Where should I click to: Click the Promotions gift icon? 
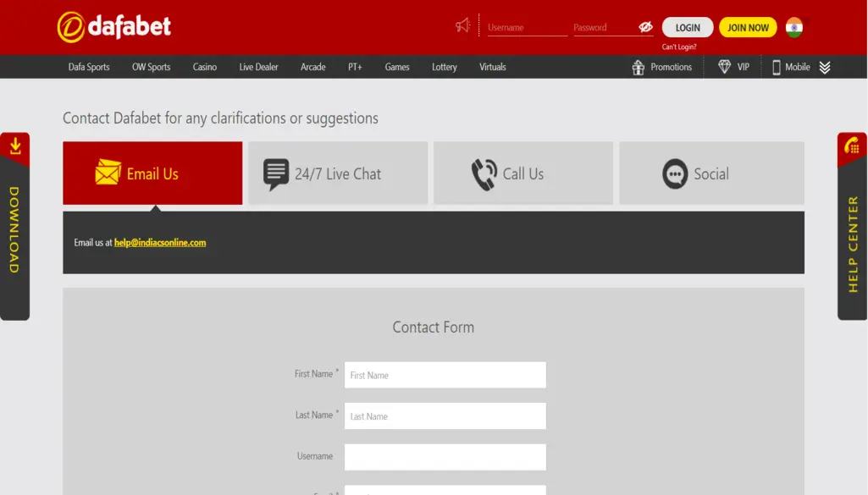pyautogui.click(x=639, y=68)
